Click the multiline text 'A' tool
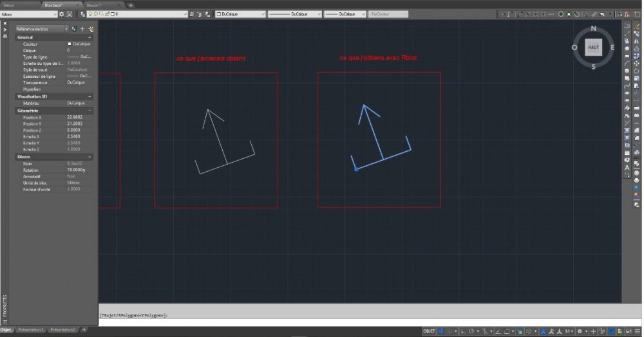The height and width of the screenshot is (337, 644). 627,167
